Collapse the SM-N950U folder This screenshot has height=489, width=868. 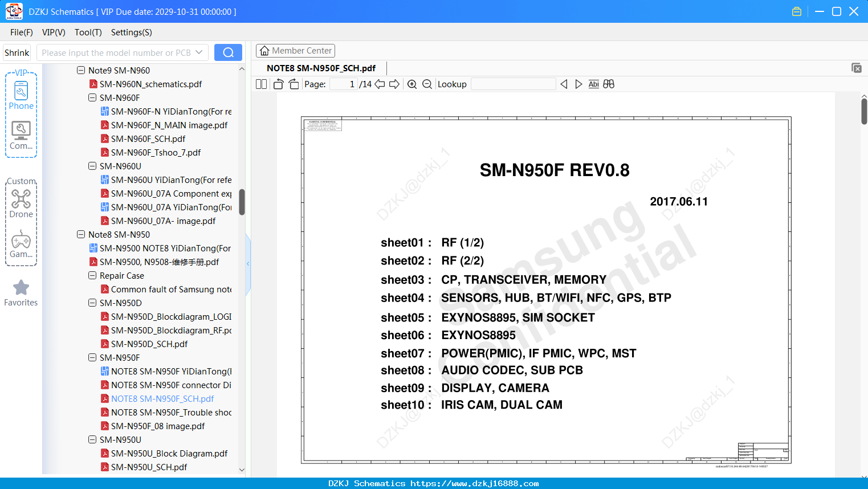click(92, 440)
